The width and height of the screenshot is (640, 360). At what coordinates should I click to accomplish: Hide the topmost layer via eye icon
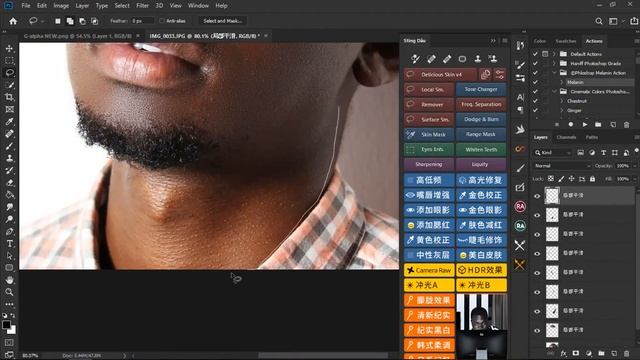coord(537,196)
